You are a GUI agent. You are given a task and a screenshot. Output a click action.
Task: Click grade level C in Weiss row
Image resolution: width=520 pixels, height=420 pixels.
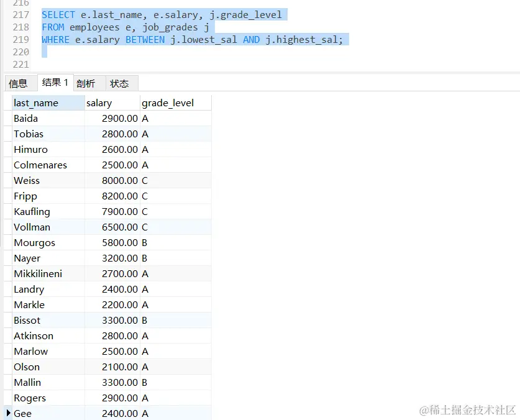click(x=176, y=180)
